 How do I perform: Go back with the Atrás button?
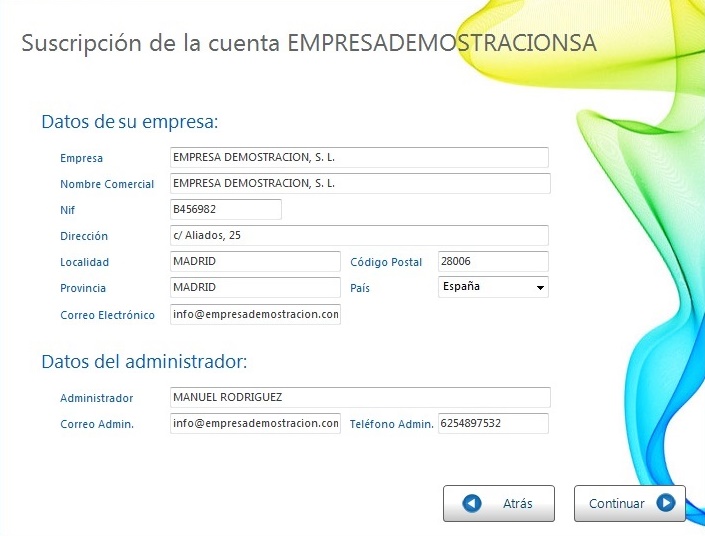click(x=499, y=503)
